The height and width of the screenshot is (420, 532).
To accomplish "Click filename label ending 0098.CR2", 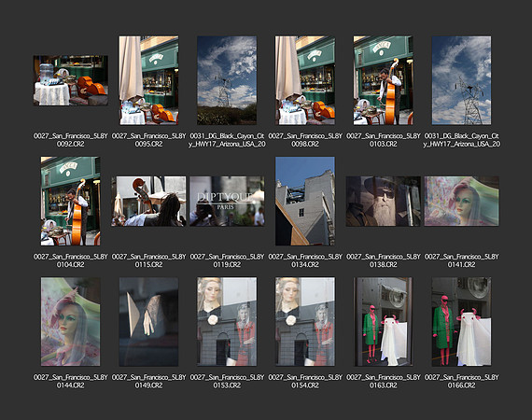I will [305, 140].
